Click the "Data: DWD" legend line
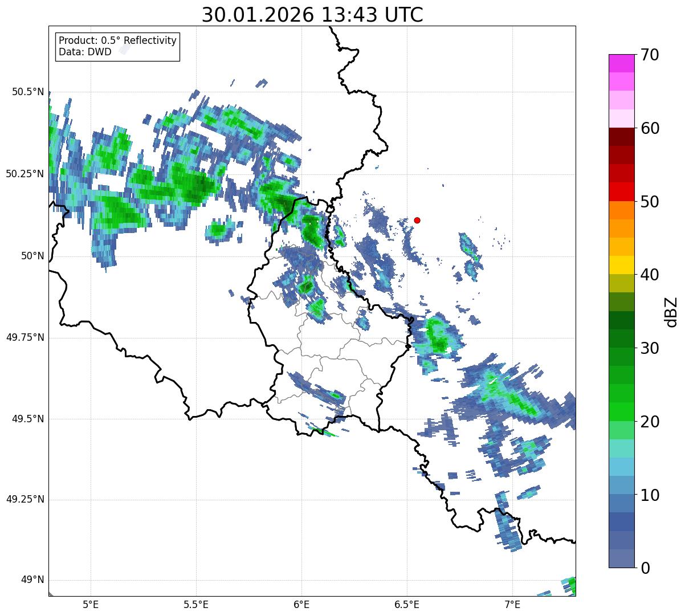The width and height of the screenshot is (685, 616). coord(85,52)
